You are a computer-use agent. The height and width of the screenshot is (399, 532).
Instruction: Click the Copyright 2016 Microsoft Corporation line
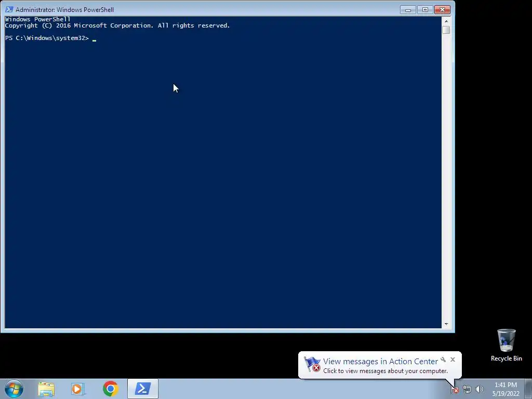(117, 25)
